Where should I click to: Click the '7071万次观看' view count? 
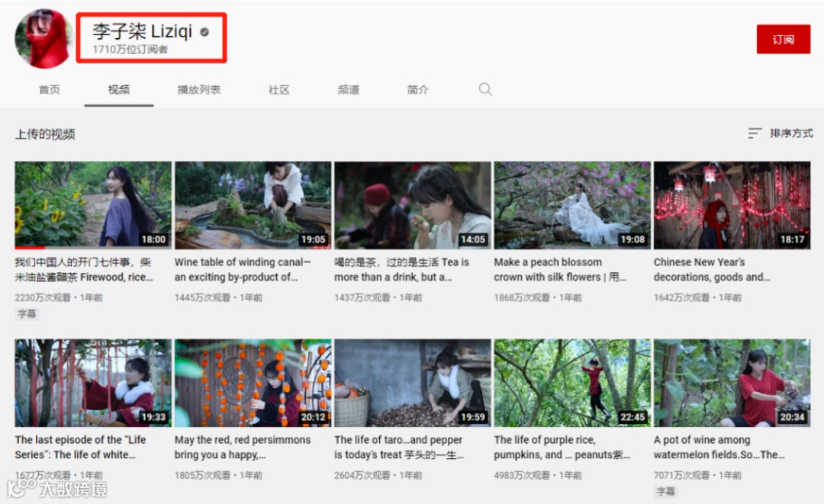tap(681, 475)
